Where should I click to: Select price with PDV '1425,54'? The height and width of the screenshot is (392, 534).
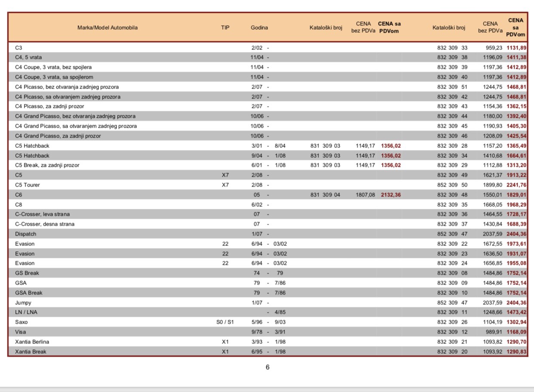517,136
